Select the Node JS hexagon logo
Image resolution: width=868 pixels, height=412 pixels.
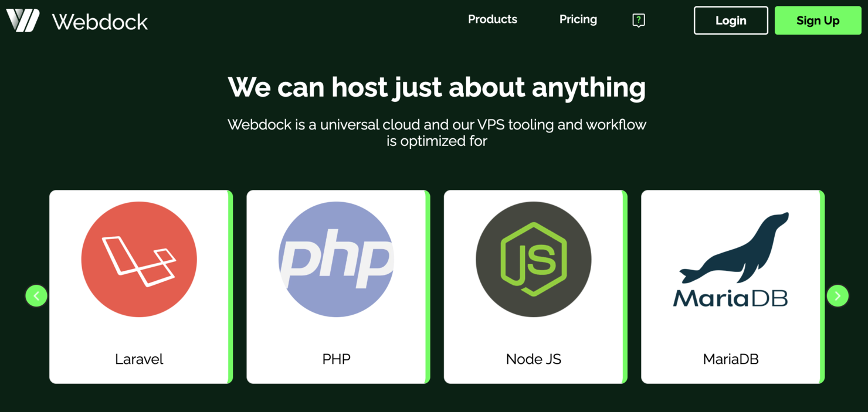533,260
